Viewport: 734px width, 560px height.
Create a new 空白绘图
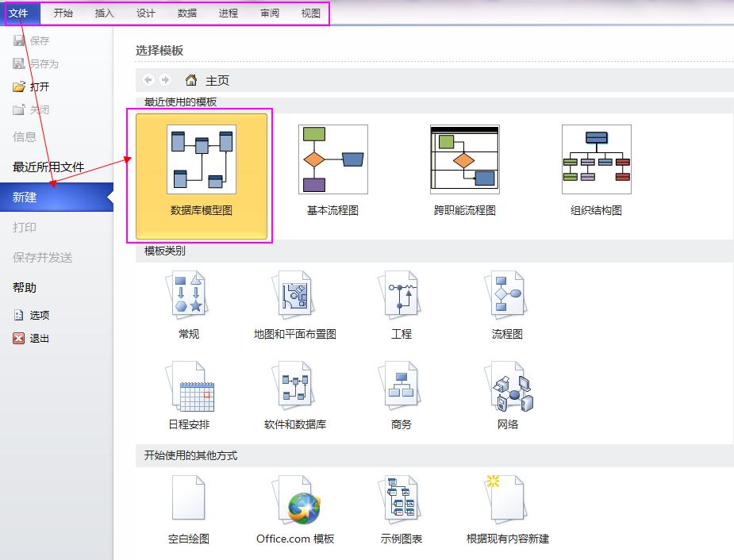188,508
